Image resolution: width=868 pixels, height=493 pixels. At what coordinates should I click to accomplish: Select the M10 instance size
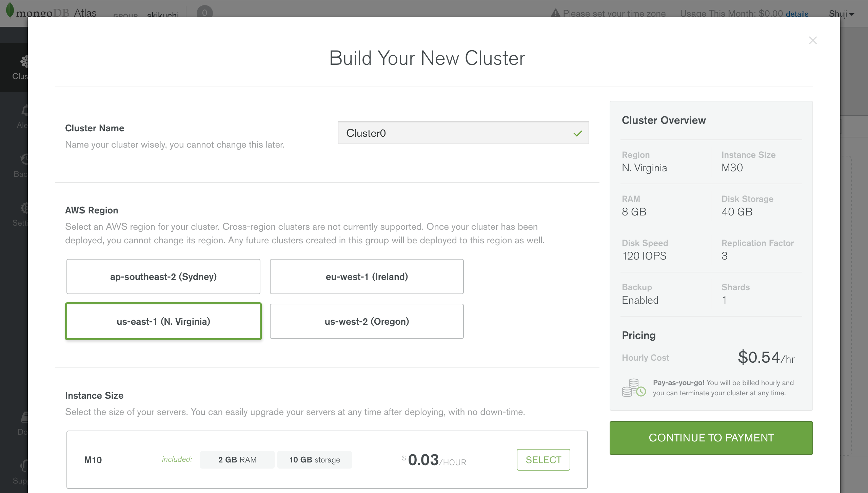543,460
